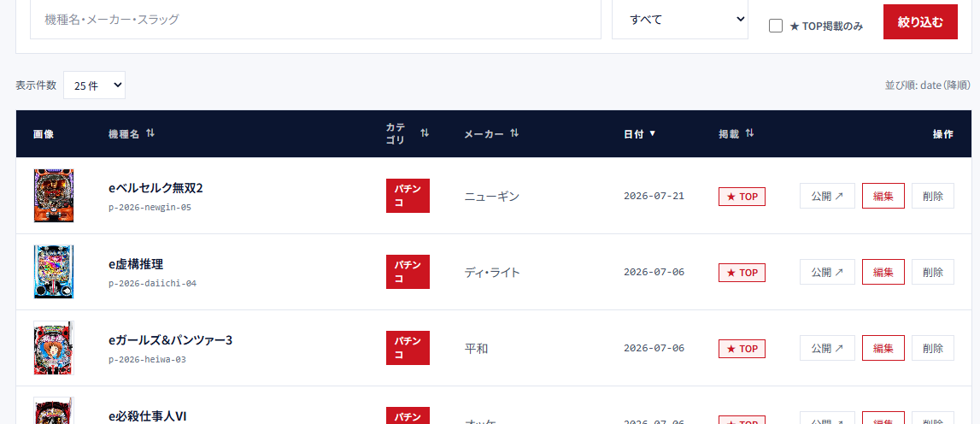This screenshot has height=424, width=980.
Task: Click the 画像 column header
Action: tap(44, 134)
